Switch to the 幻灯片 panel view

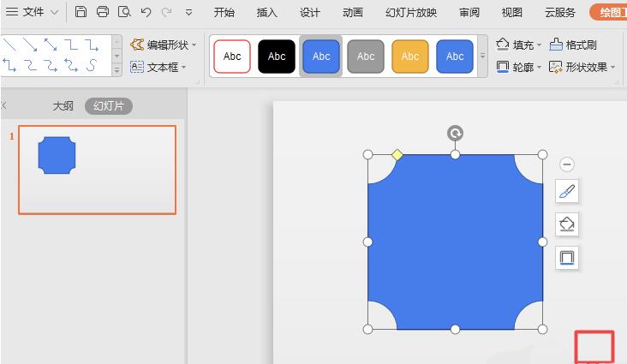pos(109,106)
